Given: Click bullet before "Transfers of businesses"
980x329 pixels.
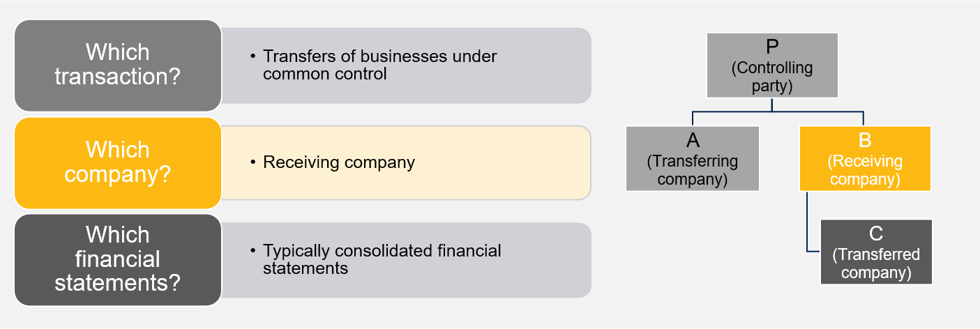Looking at the screenshot, I should 252,56.
